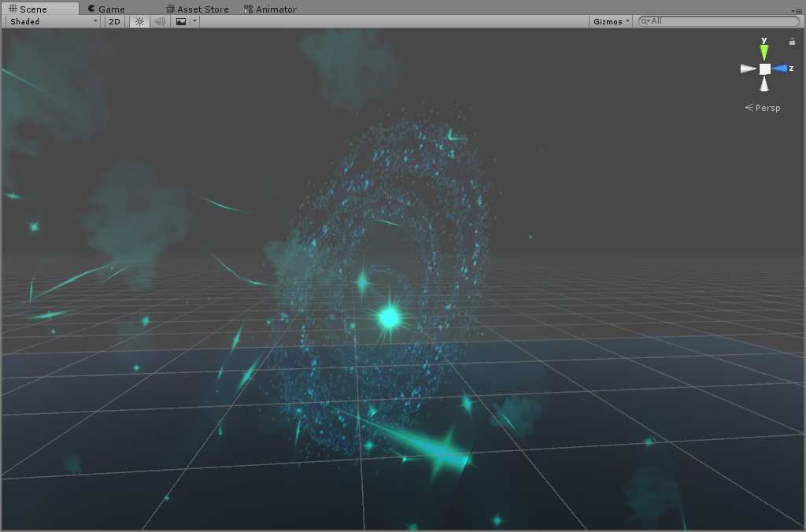Viewport: 806px width, 532px height.
Task: Click the white bottom cone of the orientation gizmo
Action: click(764, 85)
